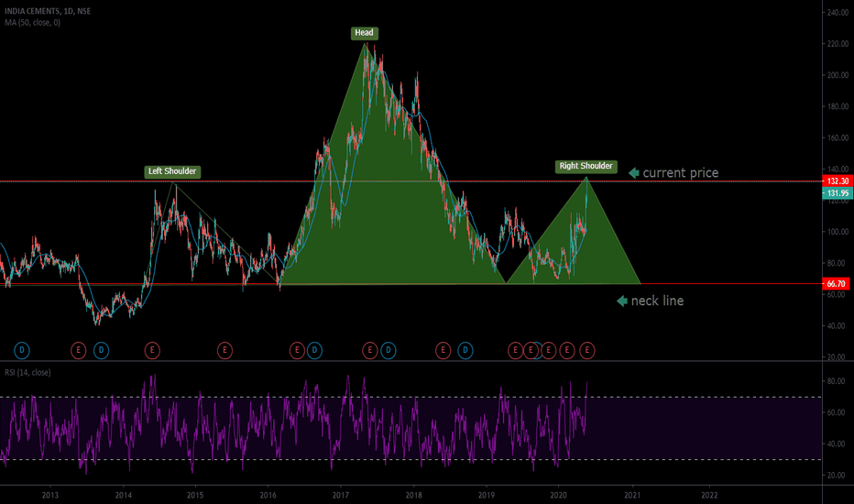Click the 'neck line' annotation text

coord(657,301)
